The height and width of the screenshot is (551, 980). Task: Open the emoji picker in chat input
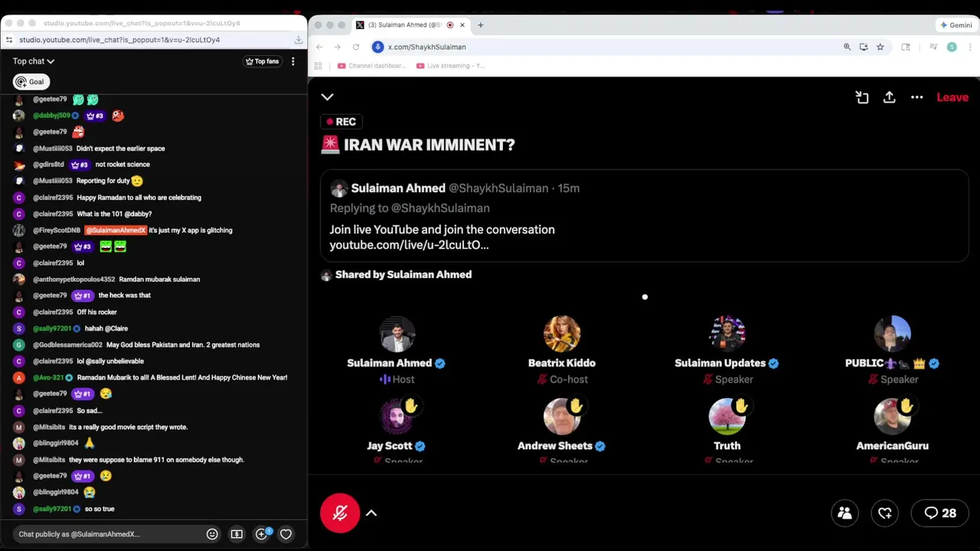point(212,534)
